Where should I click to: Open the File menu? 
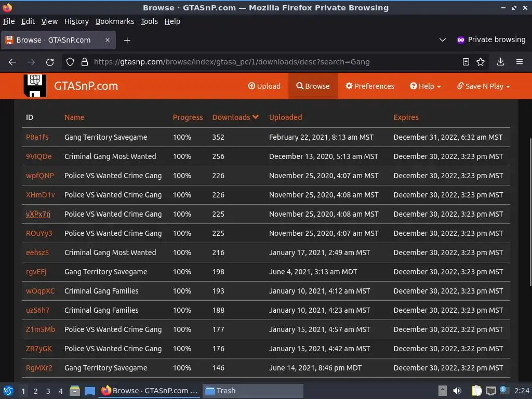pyautogui.click(x=9, y=21)
